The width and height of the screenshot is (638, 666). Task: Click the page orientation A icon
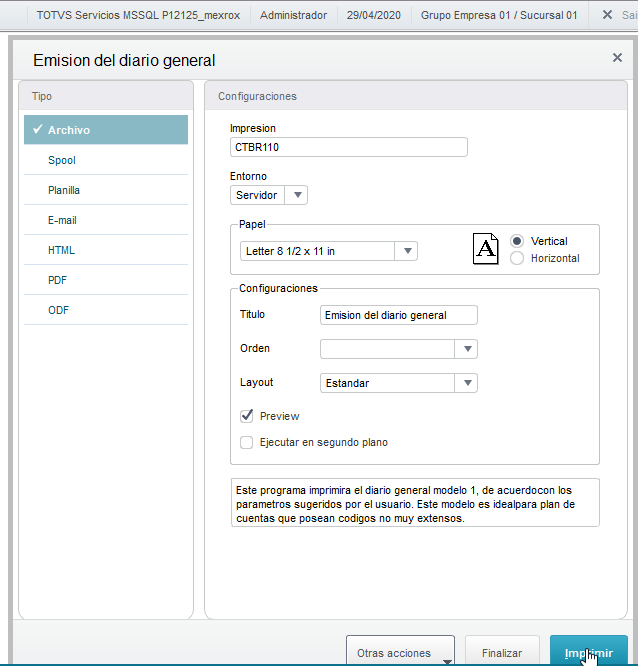pyautogui.click(x=486, y=249)
